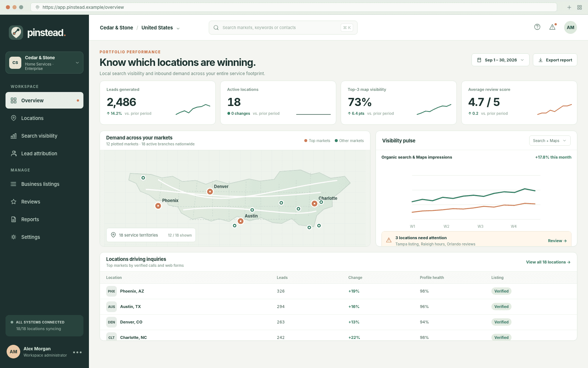Screen dimensions: 588x368
Task: Click the Other markets legend item
Action: [x=349, y=141]
